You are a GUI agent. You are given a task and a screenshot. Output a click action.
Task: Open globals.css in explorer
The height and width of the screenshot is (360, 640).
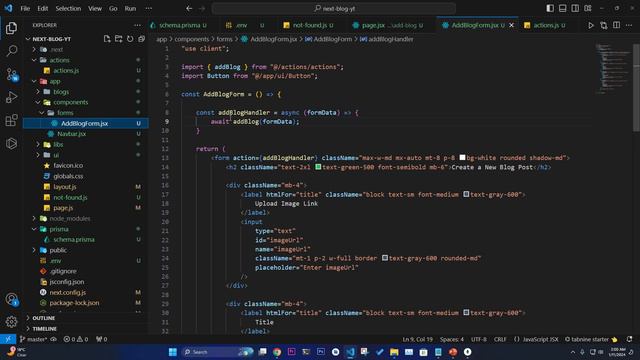(x=68, y=176)
